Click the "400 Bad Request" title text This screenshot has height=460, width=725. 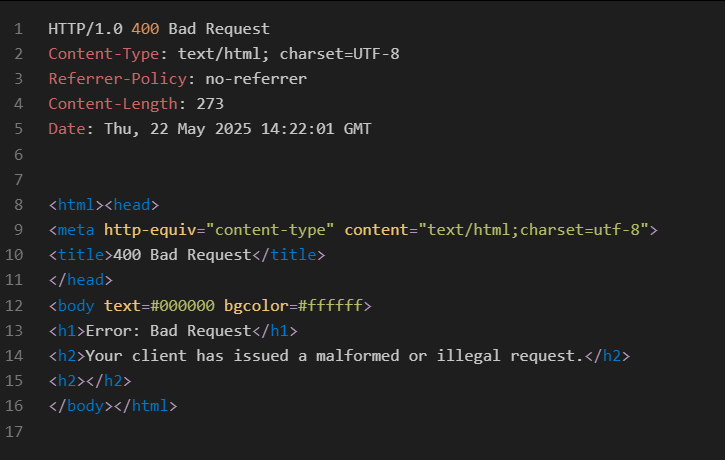tap(182, 255)
